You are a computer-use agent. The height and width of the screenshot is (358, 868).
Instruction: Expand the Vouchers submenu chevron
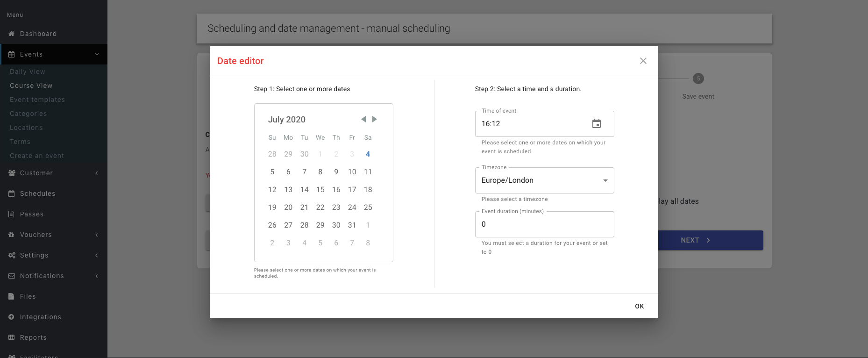coord(97,235)
